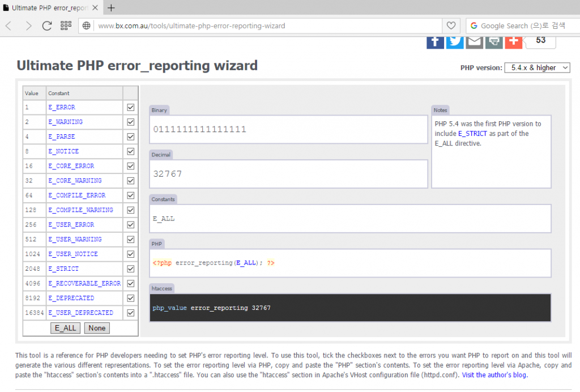The image size is (580, 392).
Task: Click the Twitter share icon
Action: [455, 41]
